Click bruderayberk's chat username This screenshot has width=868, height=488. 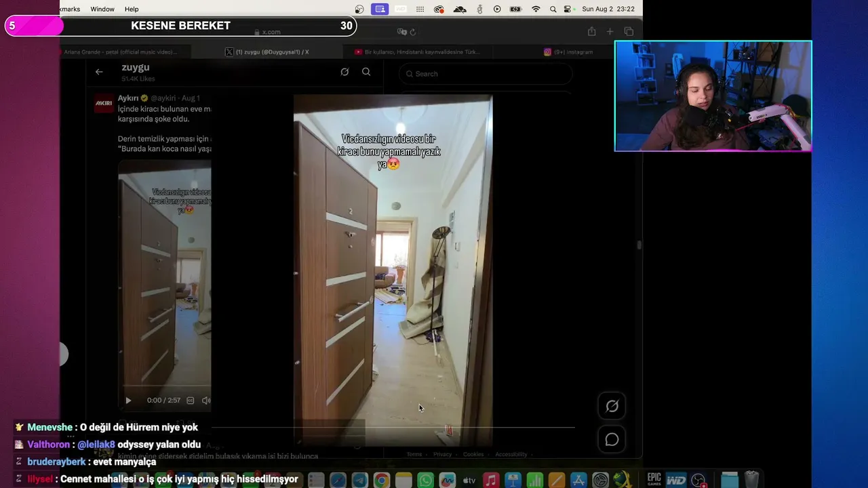(56, 462)
